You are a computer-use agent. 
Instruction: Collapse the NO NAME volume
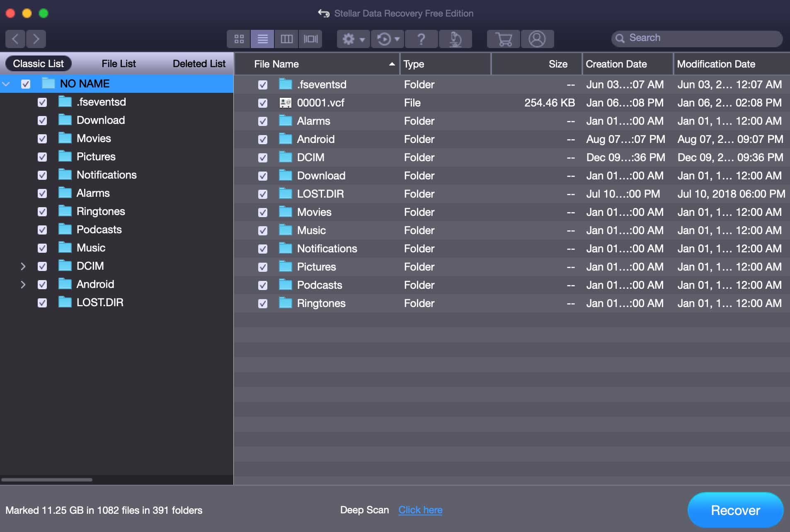[6, 84]
